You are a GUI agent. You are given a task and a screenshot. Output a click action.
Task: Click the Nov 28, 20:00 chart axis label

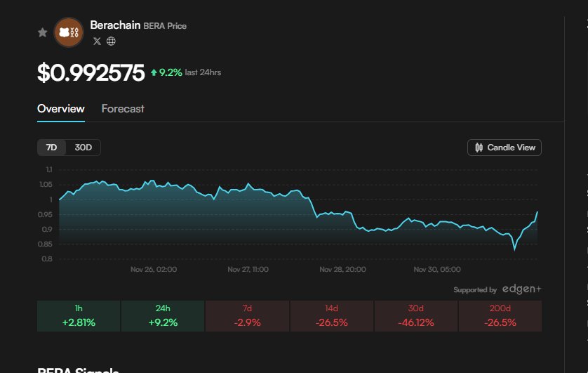click(342, 269)
